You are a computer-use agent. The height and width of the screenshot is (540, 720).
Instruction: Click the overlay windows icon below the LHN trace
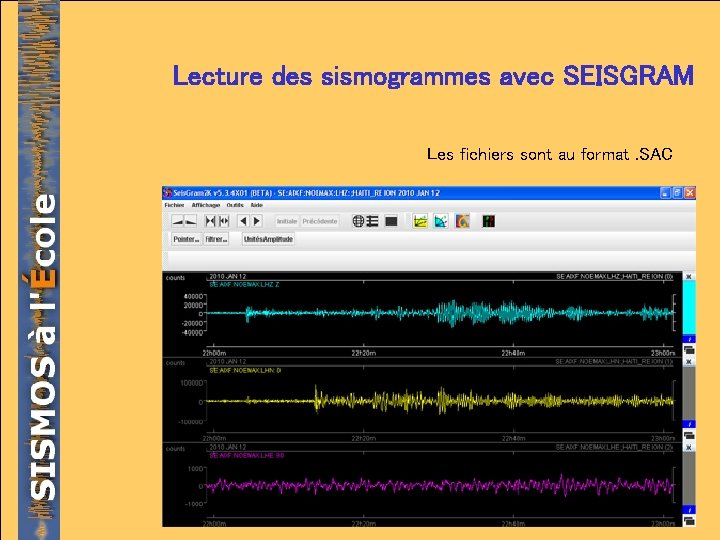click(x=689, y=435)
